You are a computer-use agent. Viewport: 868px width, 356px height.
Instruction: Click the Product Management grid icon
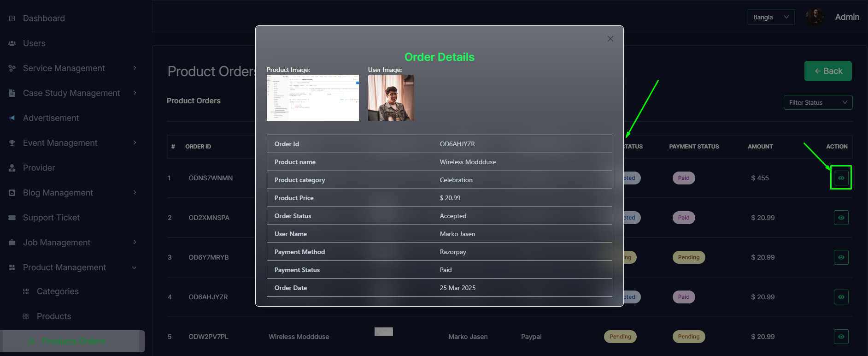pyautogui.click(x=12, y=267)
